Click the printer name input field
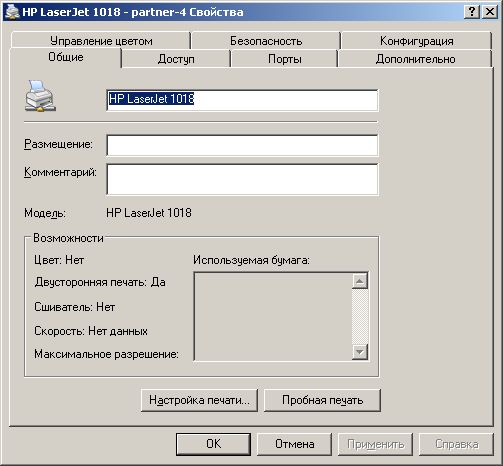 click(242, 100)
